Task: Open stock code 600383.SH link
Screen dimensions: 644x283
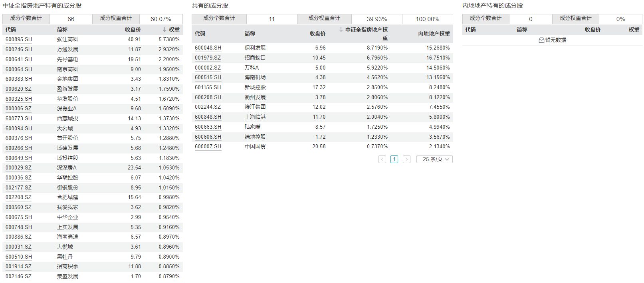Action: [x=19, y=79]
